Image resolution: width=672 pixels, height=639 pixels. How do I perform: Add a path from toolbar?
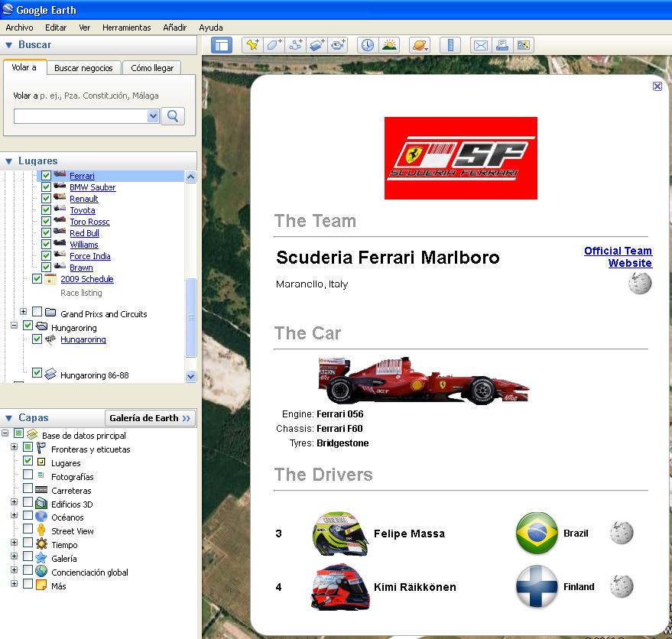click(x=295, y=45)
